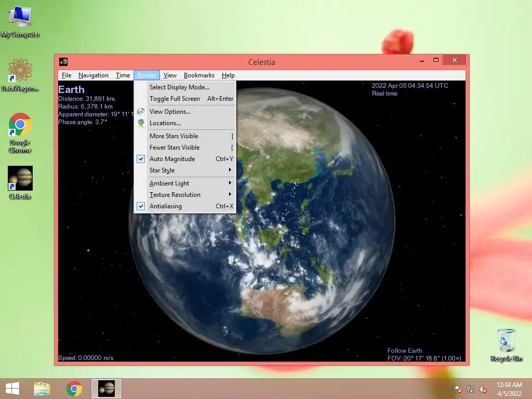
Task: Click the FOV readout text
Action: (x=424, y=358)
